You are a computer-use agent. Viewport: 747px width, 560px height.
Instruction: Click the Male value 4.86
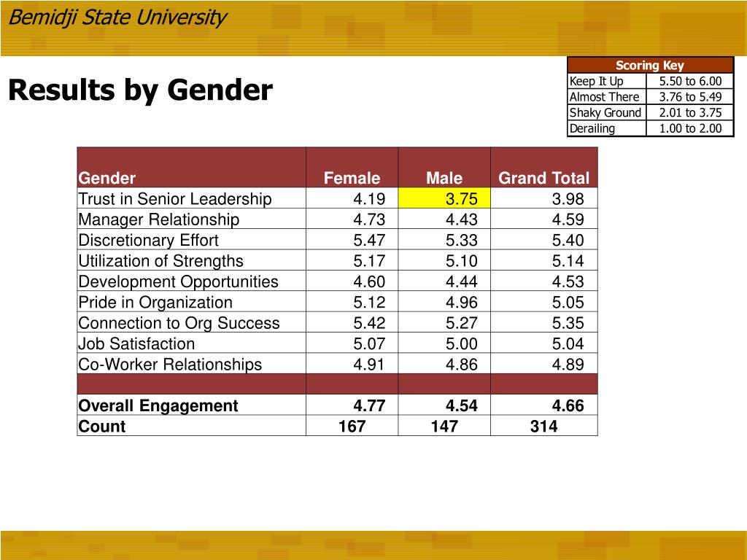pyautogui.click(x=461, y=365)
